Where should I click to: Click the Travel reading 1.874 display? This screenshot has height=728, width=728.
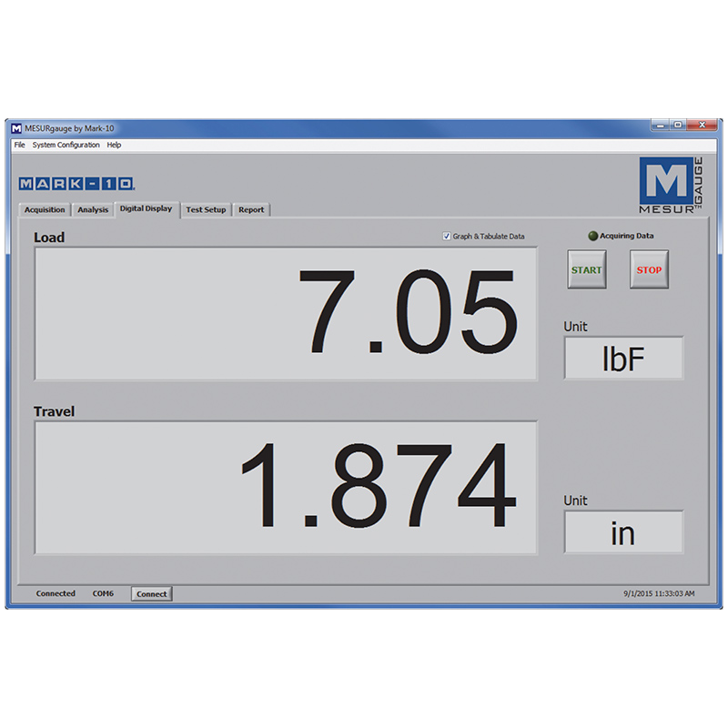pyautogui.click(x=286, y=488)
